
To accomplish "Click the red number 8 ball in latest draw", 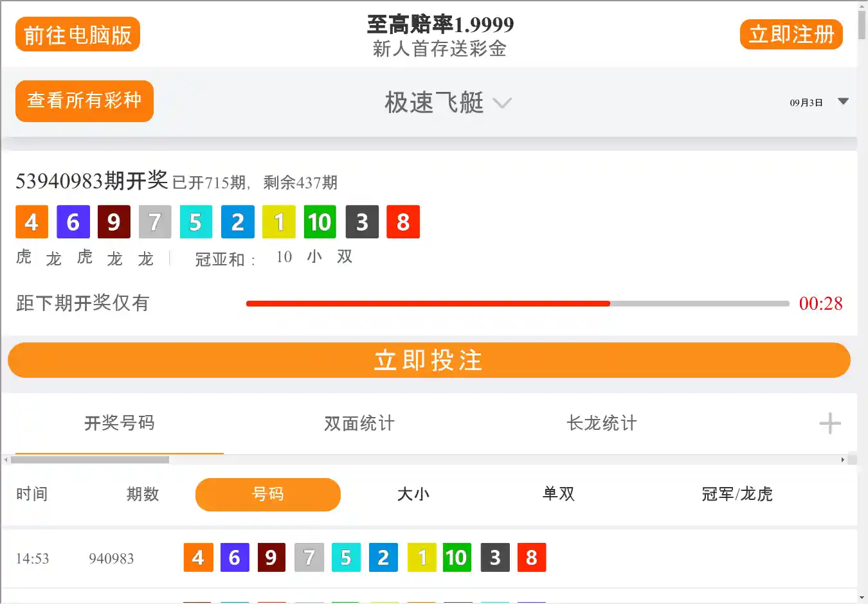I will coord(403,222).
